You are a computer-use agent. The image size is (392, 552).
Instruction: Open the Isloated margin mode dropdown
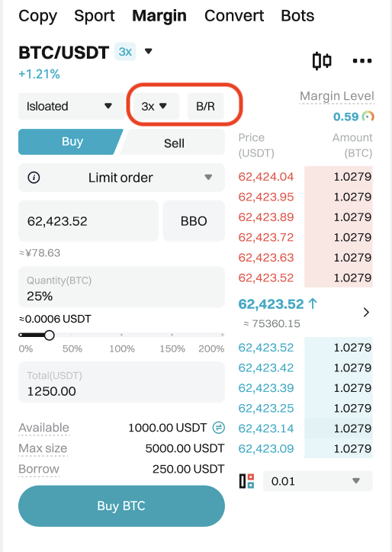point(71,106)
